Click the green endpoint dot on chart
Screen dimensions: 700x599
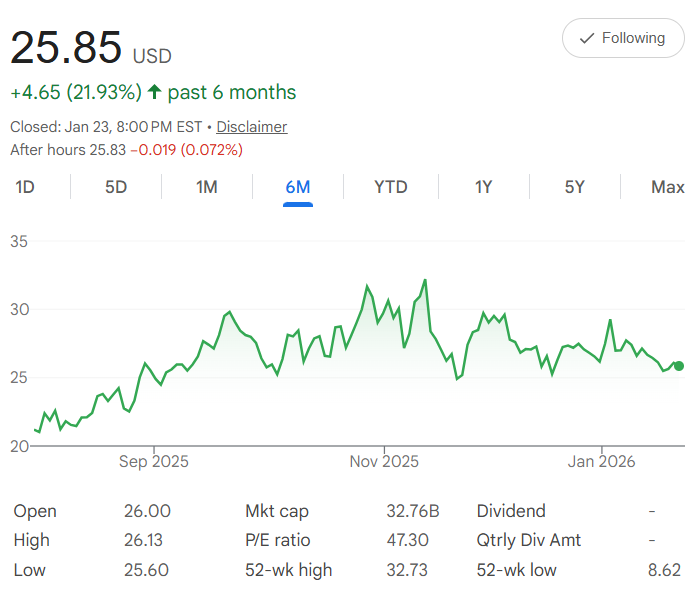679,366
